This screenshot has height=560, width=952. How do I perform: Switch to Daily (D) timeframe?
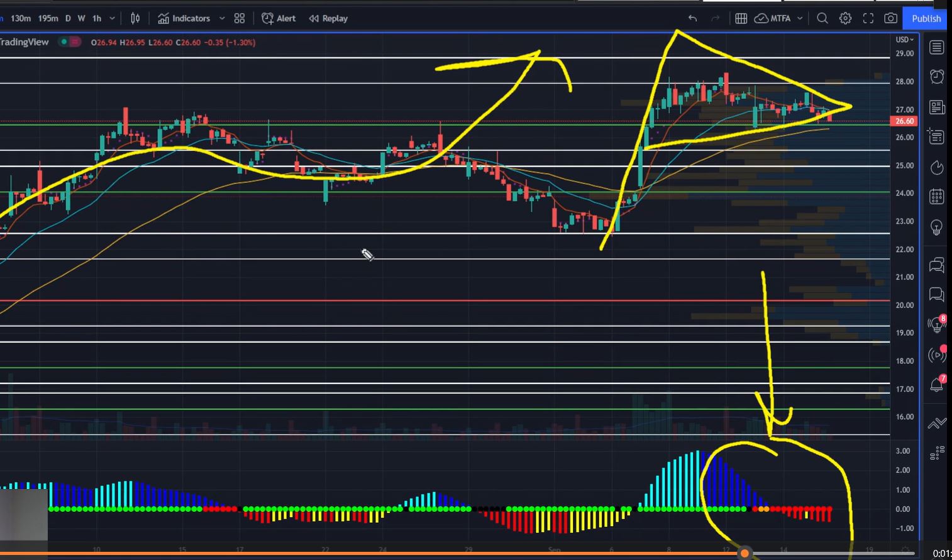pyautogui.click(x=68, y=18)
